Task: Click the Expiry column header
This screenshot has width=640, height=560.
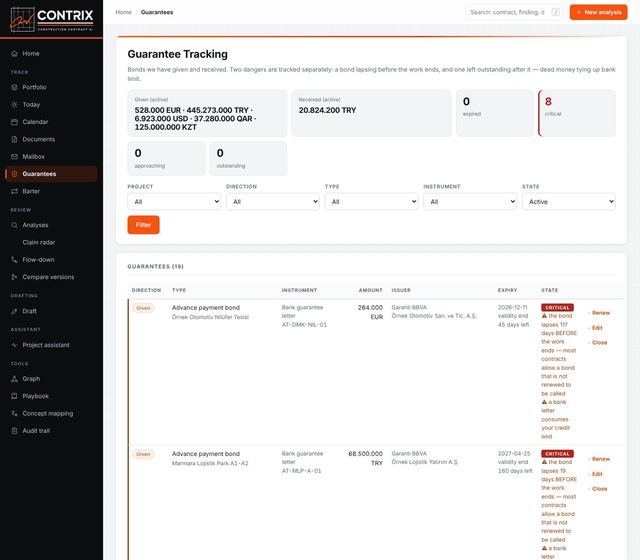Action: point(507,290)
